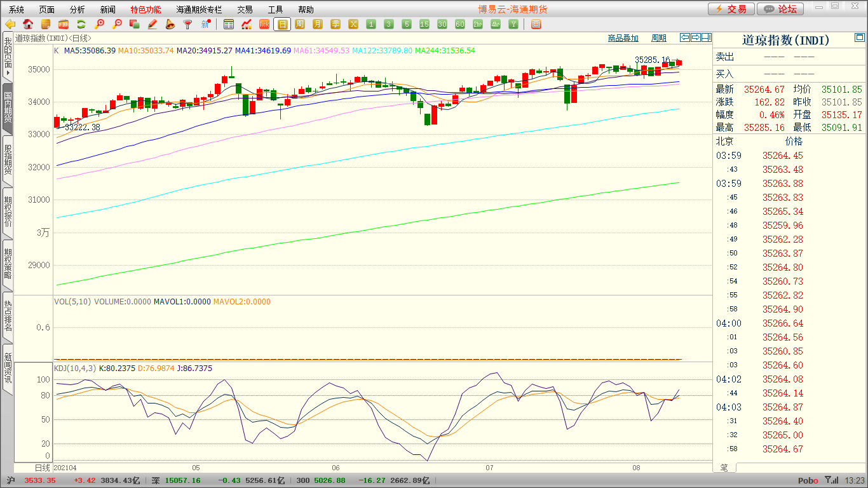Select the daily '日' period icon

pyautogui.click(x=282, y=24)
